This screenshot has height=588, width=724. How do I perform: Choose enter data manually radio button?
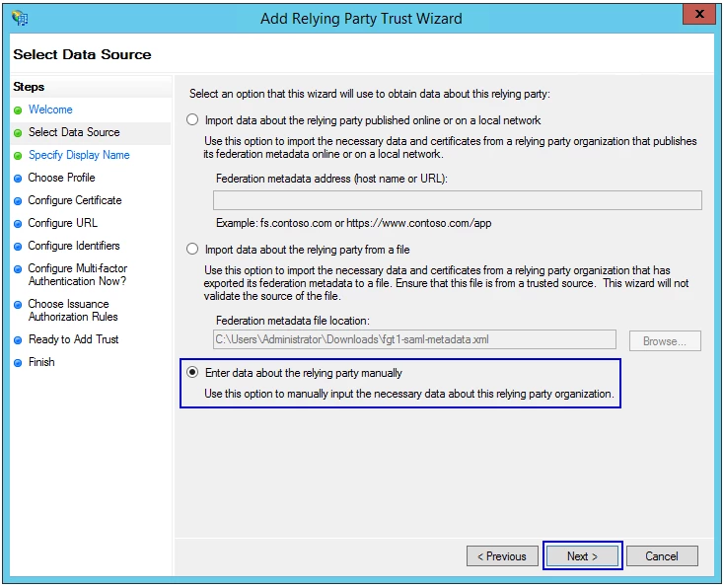[x=192, y=372]
